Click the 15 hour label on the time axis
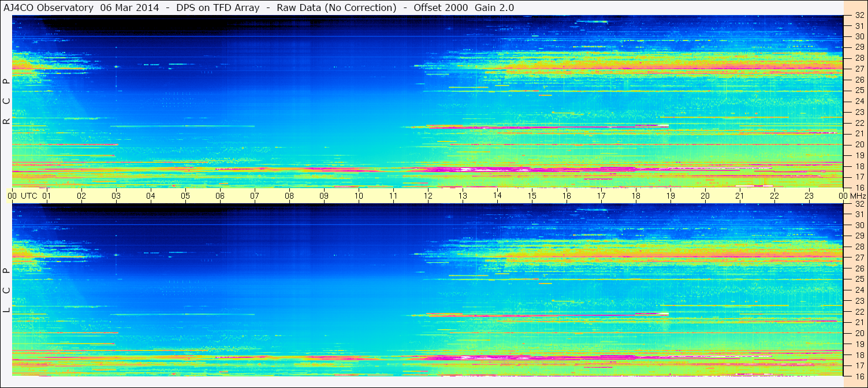Screen dimensions: 868x388 pos(532,196)
